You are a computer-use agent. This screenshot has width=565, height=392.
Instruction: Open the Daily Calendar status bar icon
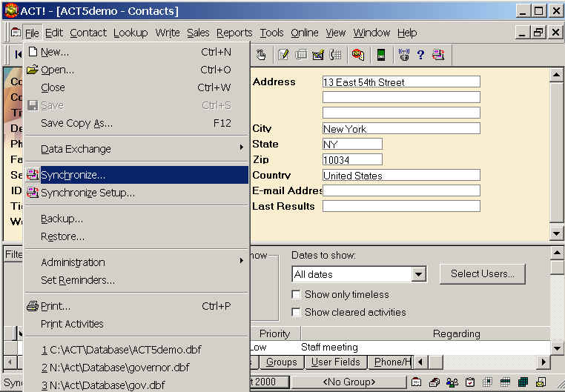tap(488, 382)
